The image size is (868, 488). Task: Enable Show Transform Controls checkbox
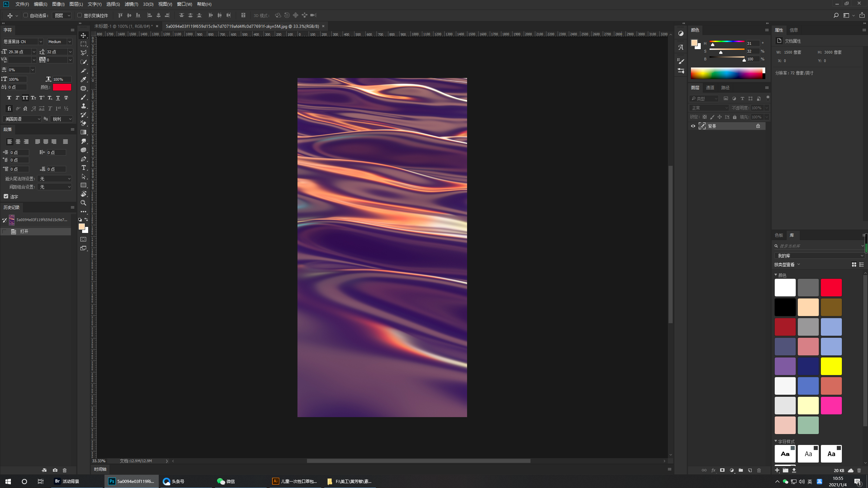pos(80,15)
